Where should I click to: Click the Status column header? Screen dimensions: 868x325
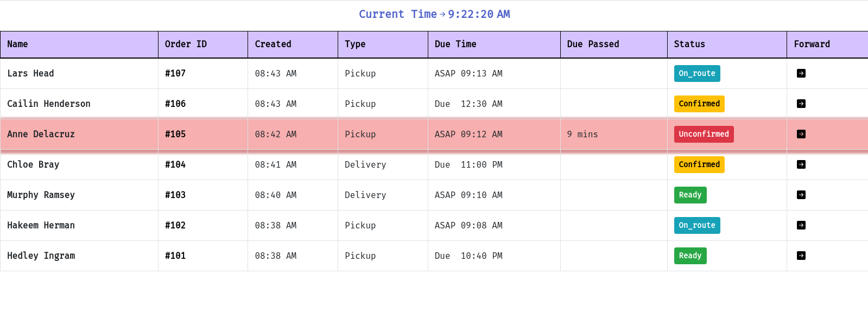[689, 44]
